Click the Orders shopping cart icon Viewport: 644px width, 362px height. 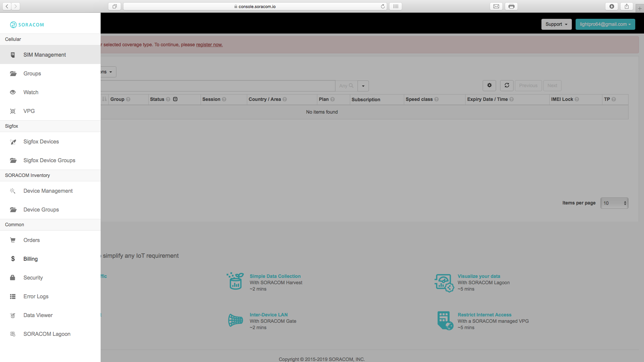[x=13, y=240]
